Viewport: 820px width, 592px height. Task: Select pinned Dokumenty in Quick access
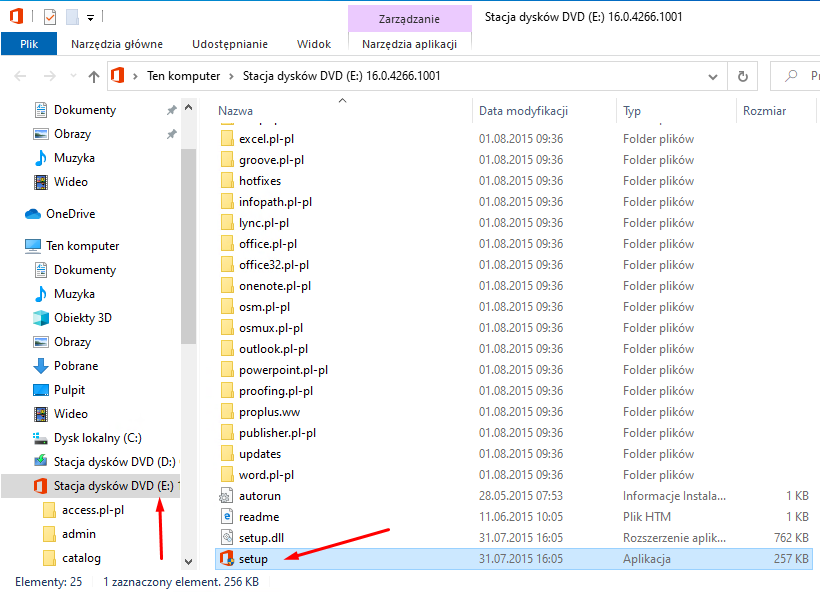(85, 110)
